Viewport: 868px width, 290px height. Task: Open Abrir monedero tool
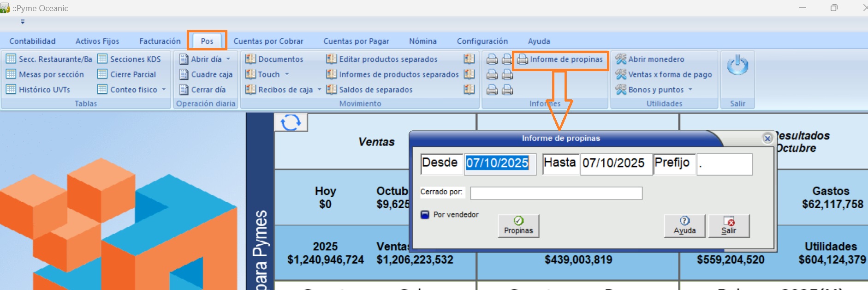click(x=650, y=59)
